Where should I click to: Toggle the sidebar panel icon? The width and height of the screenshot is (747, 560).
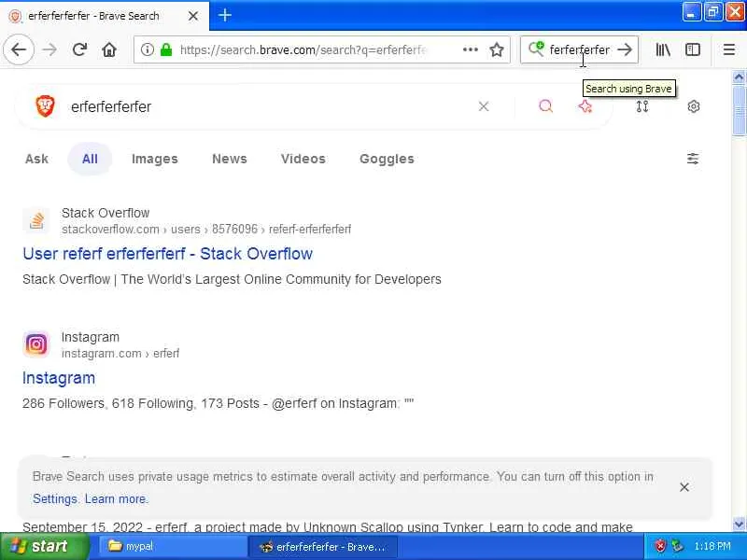point(692,49)
